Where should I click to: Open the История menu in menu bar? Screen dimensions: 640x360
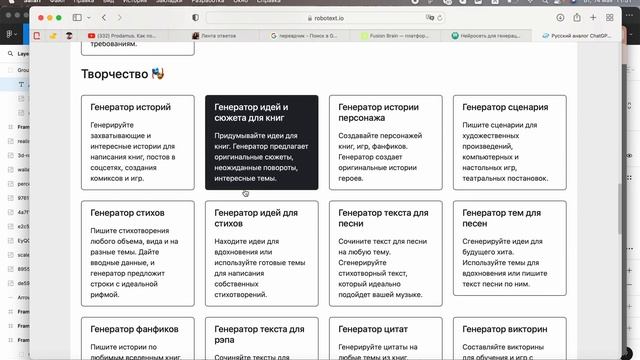click(x=135, y=2)
